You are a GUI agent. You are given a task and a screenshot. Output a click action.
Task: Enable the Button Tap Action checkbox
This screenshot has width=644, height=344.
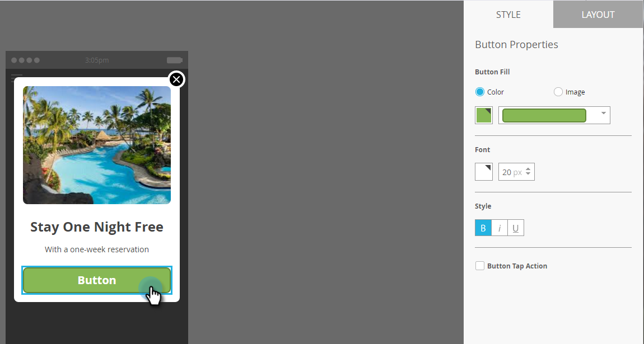click(480, 266)
